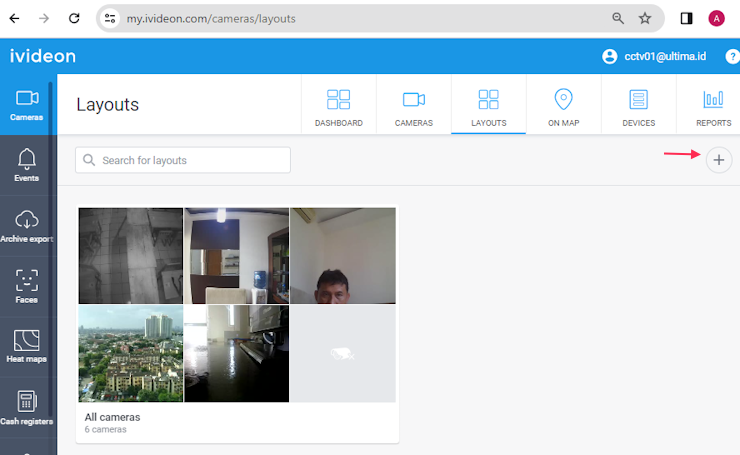Open the offline camera placeholder tile
The width and height of the screenshot is (740, 455).
343,354
